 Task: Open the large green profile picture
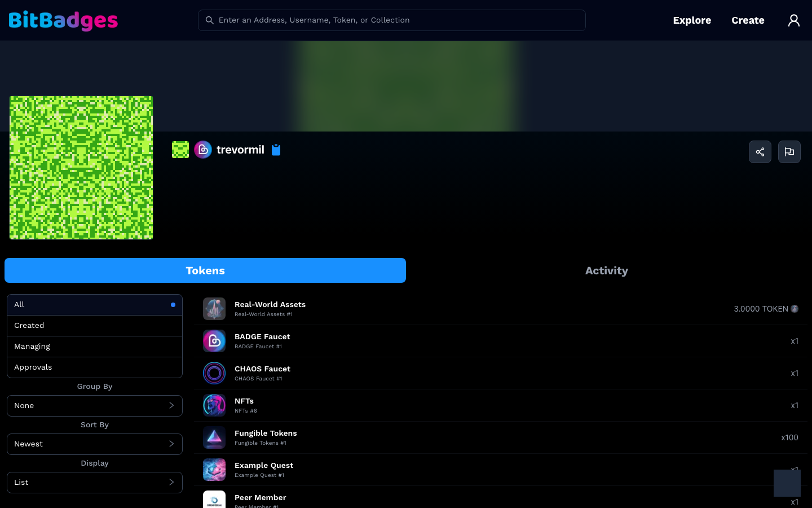tap(81, 168)
